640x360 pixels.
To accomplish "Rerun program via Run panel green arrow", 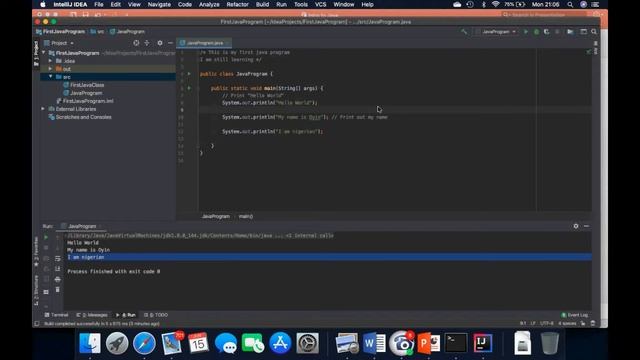I will [x=46, y=237].
